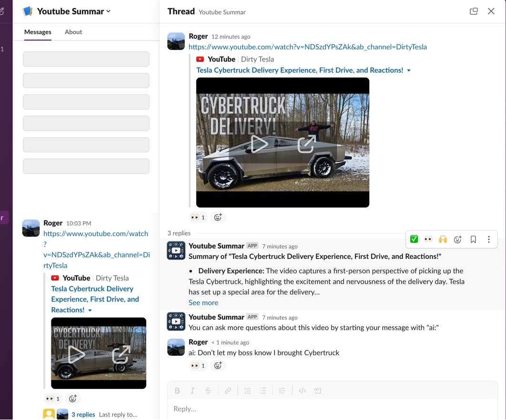Viewport: 506px width, 420px height.
Task: Toggle italic formatting in the reply box
Action: pyautogui.click(x=192, y=390)
